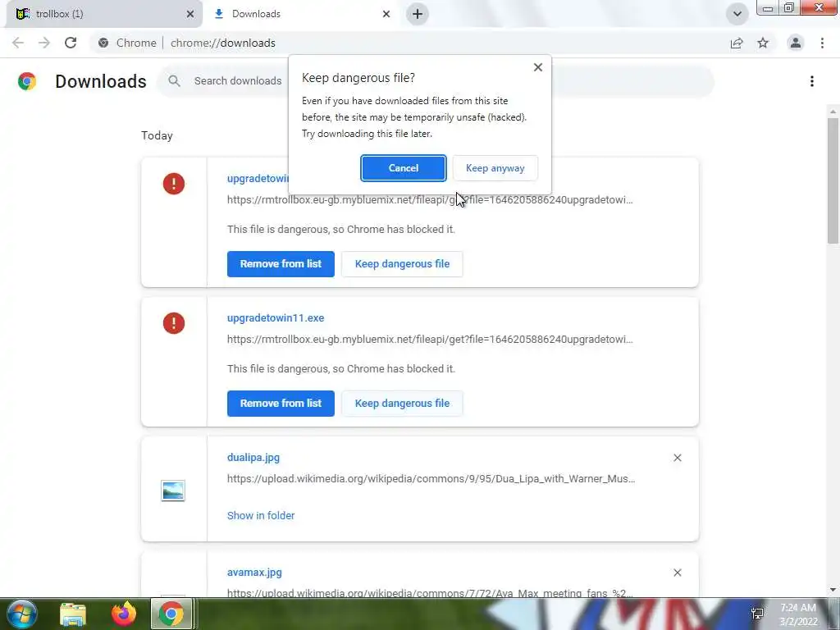Click the Chrome taskbar button
This screenshot has height=630, width=840.
171,614
